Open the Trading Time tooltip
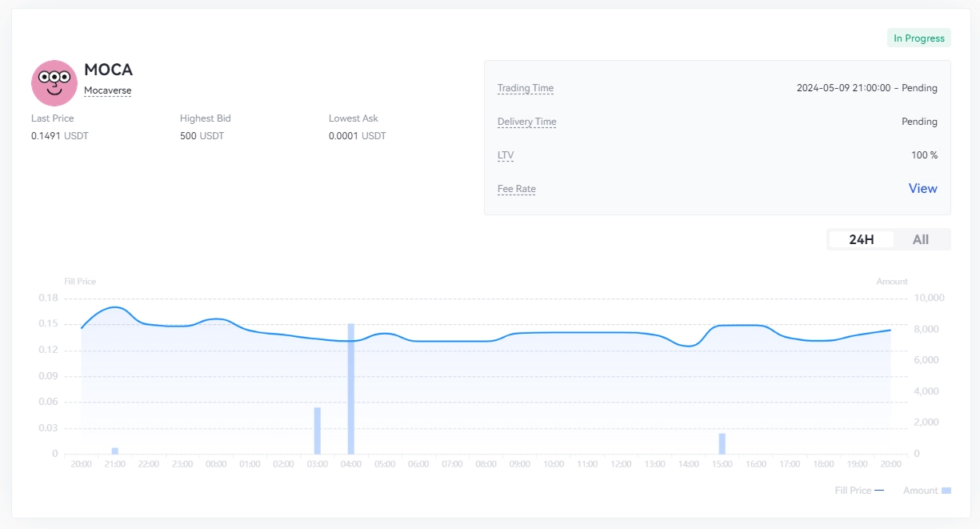Screen dimensions: 980x529 [525, 88]
